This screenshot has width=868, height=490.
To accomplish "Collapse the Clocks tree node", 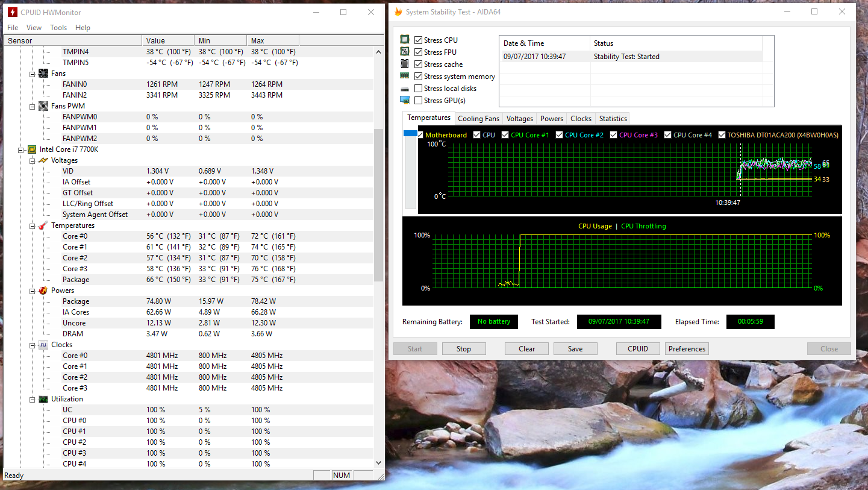I will [33, 345].
